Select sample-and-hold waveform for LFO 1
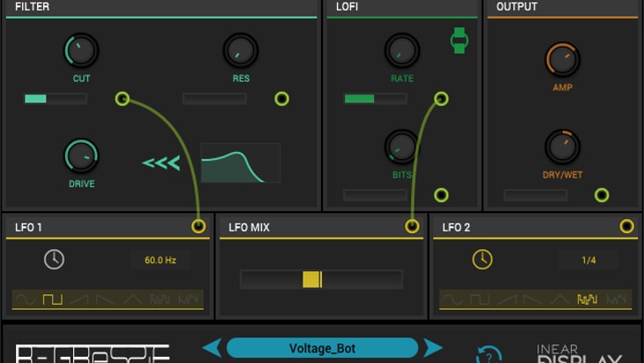The width and height of the screenshot is (644, 363). [160, 299]
